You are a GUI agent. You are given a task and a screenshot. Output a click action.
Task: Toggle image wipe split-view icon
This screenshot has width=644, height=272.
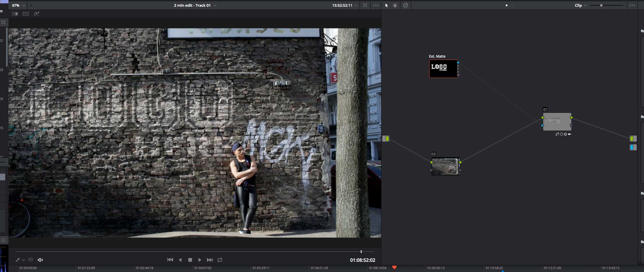click(15, 14)
